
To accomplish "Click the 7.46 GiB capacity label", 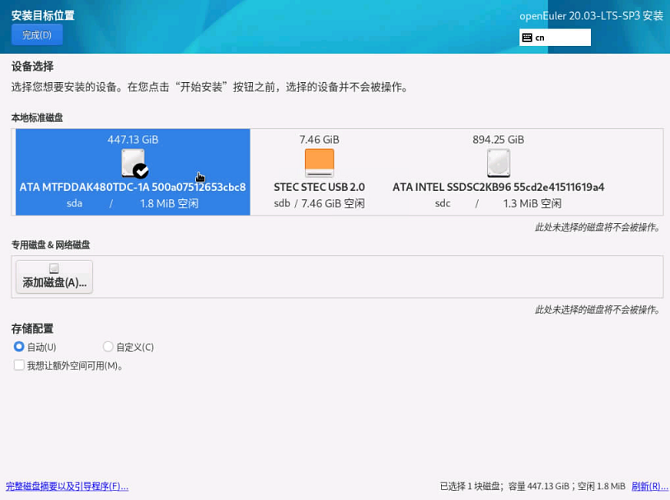I will tap(319, 140).
